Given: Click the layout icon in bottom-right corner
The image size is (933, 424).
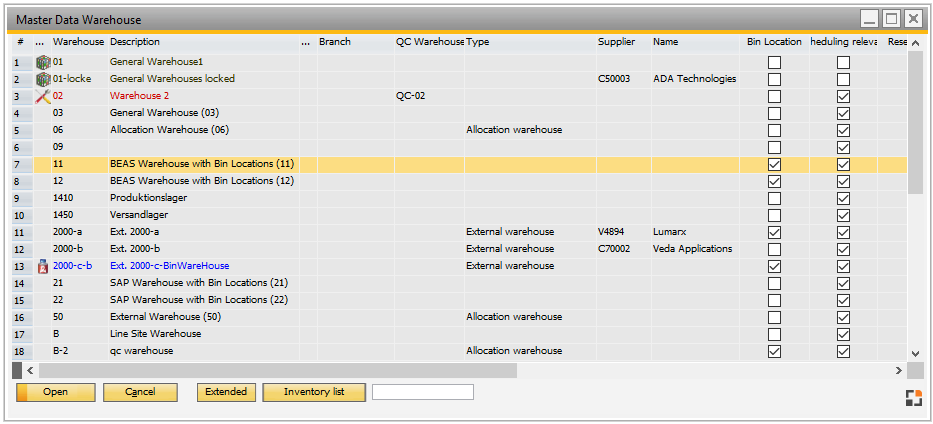Looking at the screenshot, I should coord(913,398).
